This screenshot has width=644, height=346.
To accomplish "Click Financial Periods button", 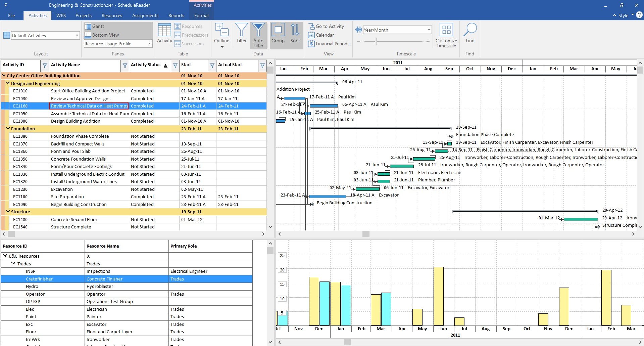I will click(329, 44).
